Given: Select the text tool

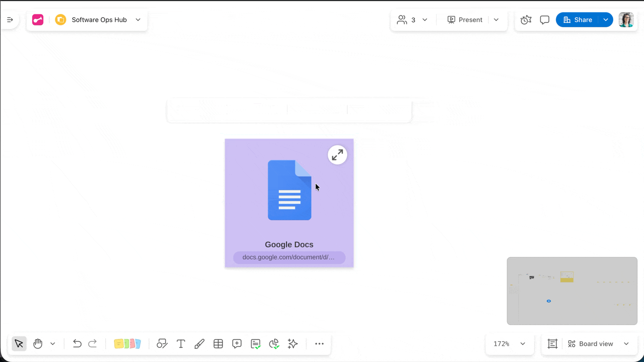Looking at the screenshot, I should (181, 343).
